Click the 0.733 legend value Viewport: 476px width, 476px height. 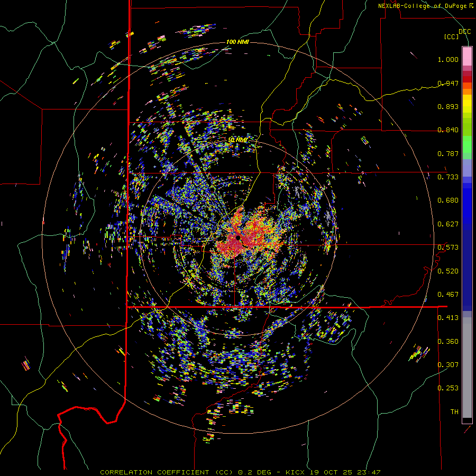[x=448, y=177]
